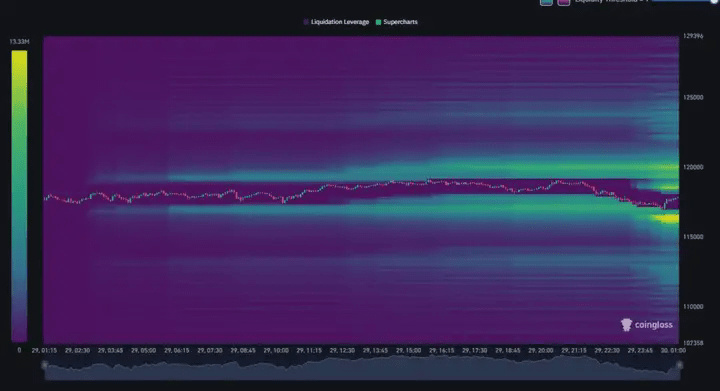Click the 115000 price axis label
Screen dimensions: 720x391
click(693, 237)
